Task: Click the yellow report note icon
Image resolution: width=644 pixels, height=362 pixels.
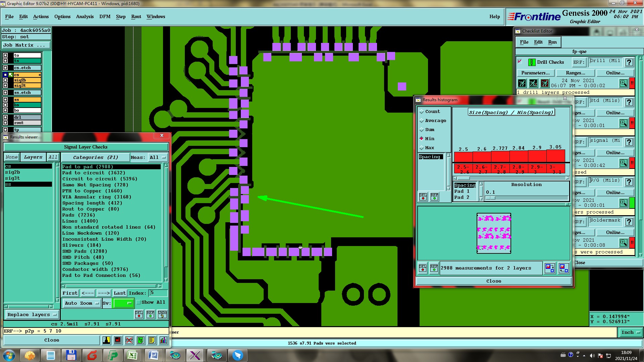Action: 152,340
